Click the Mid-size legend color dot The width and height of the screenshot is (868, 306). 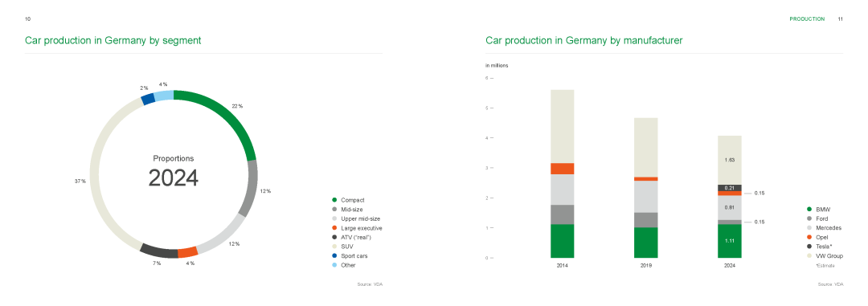[x=334, y=209]
